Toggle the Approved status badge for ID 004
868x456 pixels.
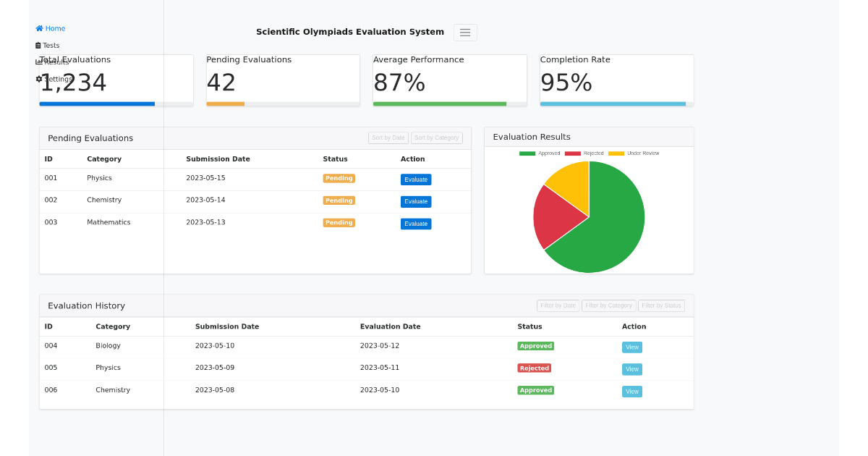pos(535,346)
